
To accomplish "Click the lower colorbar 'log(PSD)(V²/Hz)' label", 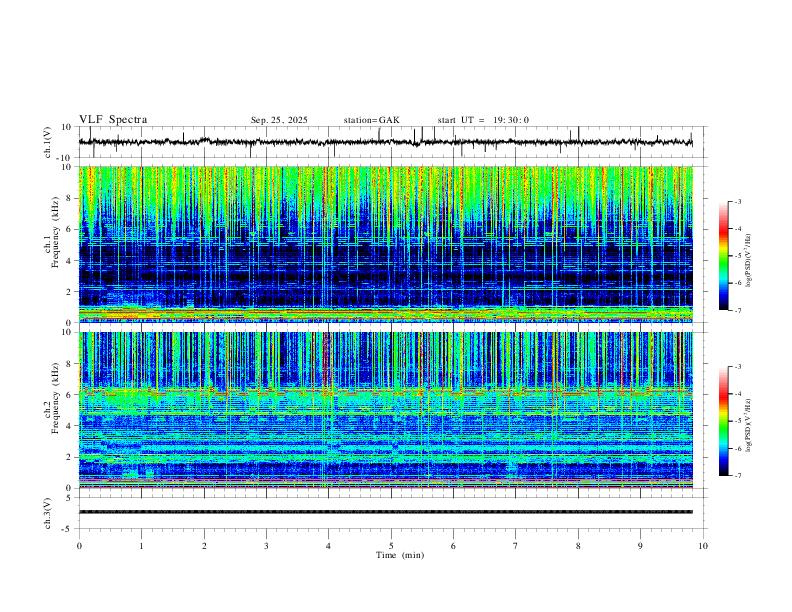I will tap(748, 425).
